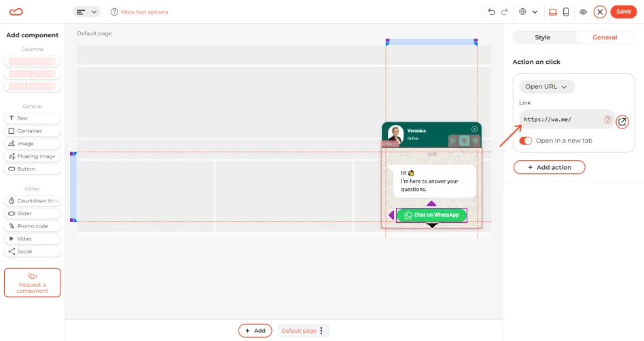Click the purple up arrow handle
This screenshot has height=341, width=644.
coord(431,203)
